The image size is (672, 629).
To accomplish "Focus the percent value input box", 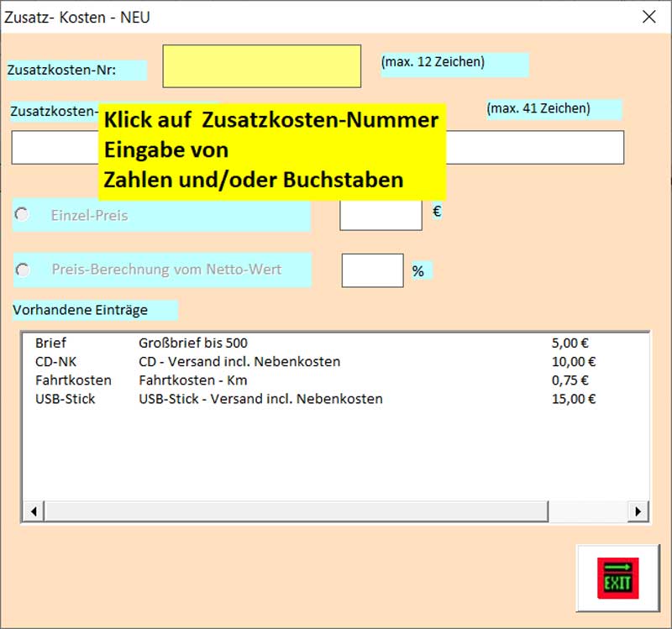I will point(372,270).
